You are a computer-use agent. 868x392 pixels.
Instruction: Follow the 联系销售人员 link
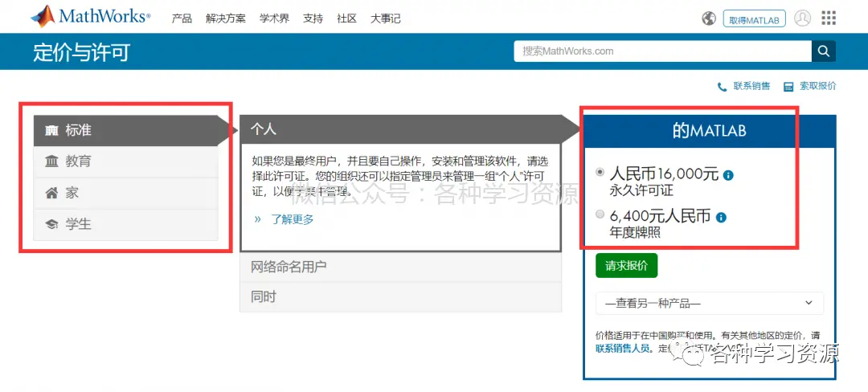(x=622, y=349)
